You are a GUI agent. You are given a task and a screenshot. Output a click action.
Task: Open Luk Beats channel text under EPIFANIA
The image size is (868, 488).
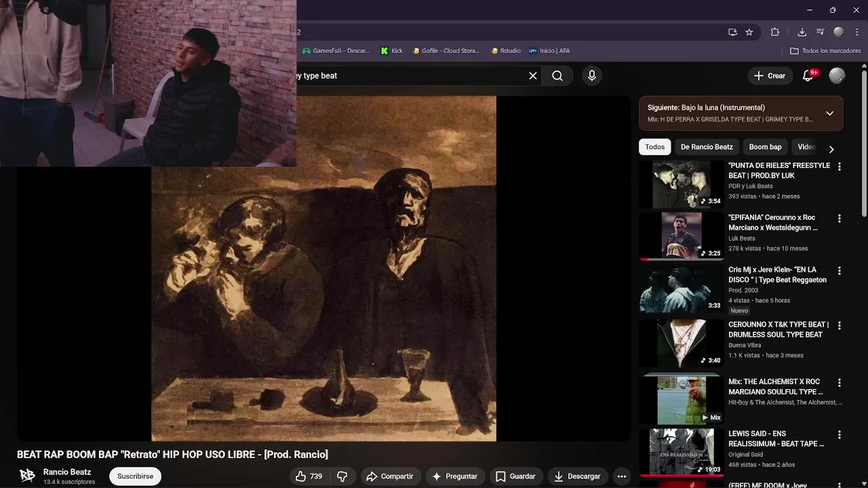pos(741,239)
